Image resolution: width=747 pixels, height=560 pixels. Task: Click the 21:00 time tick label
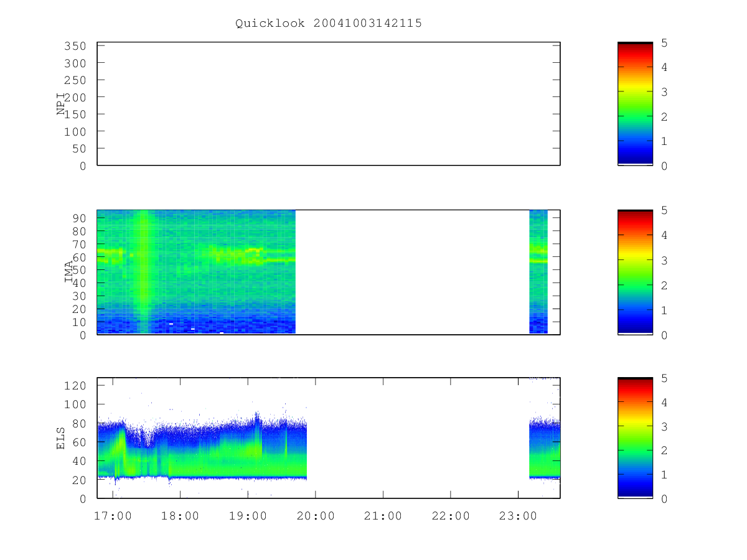[383, 516]
